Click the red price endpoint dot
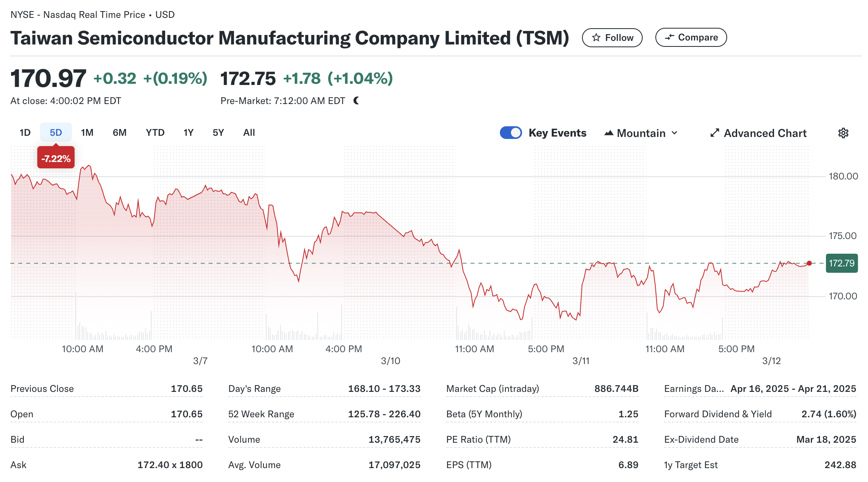The image size is (868, 482). point(809,263)
